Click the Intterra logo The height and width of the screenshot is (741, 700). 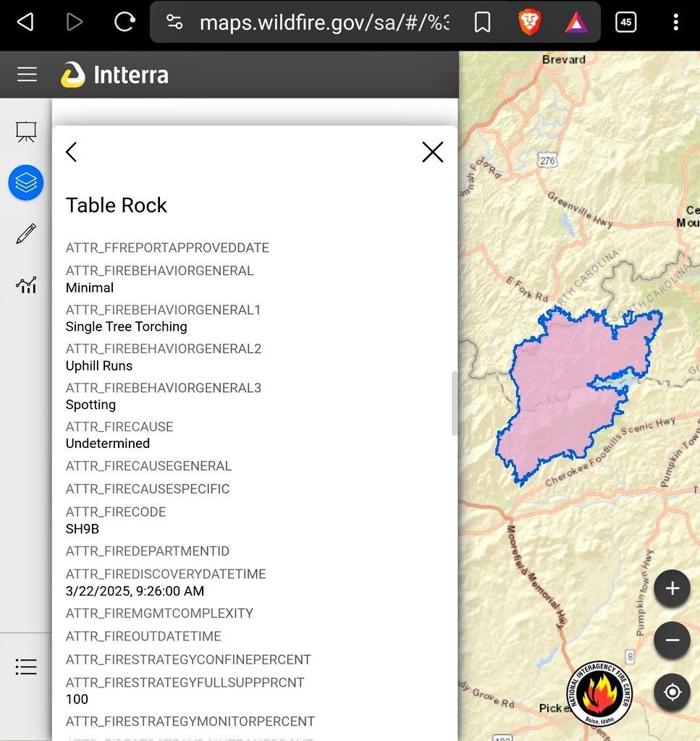75,74
